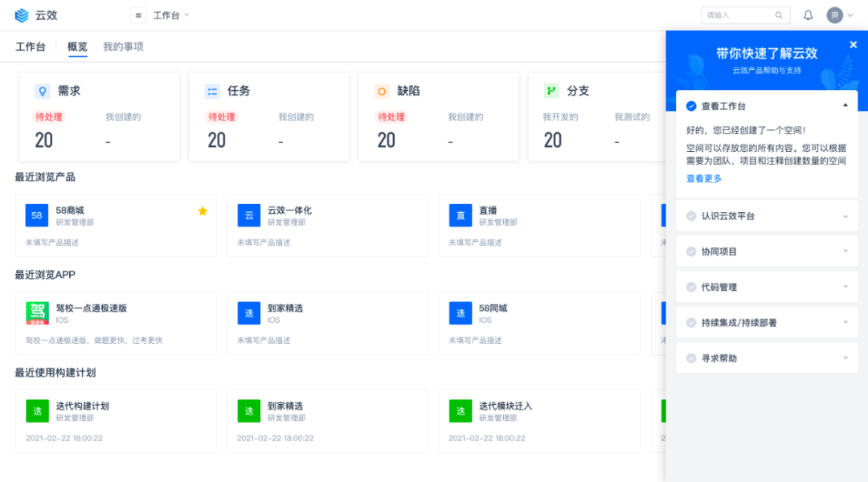Click the 工作台 page title
Image resolution: width=868 pixels, height=482 pixels.
[x=31, y=47]
